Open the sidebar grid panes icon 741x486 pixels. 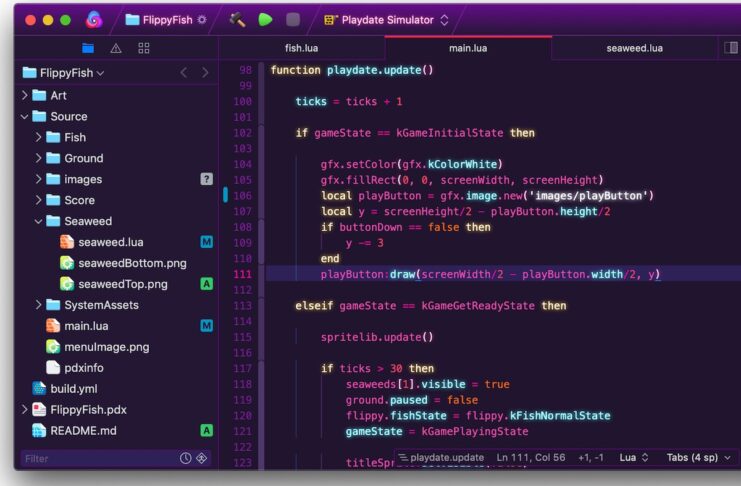[144, 48]
